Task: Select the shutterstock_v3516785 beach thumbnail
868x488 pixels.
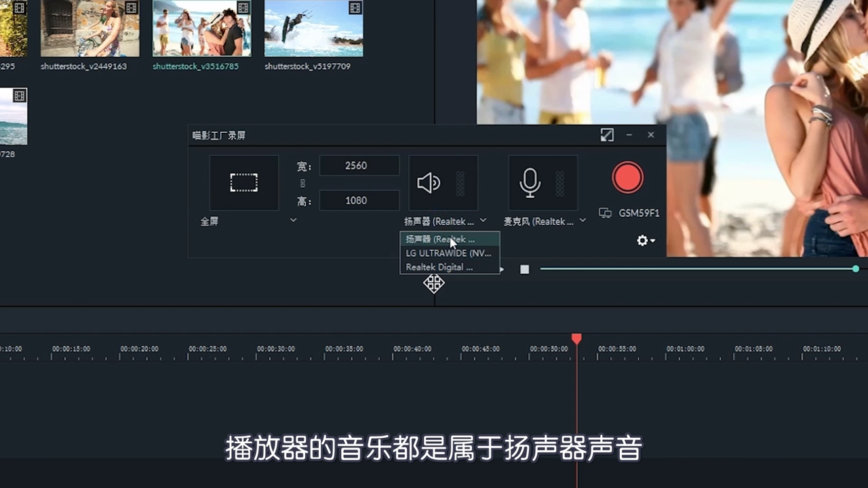Action: coord(201,28)
